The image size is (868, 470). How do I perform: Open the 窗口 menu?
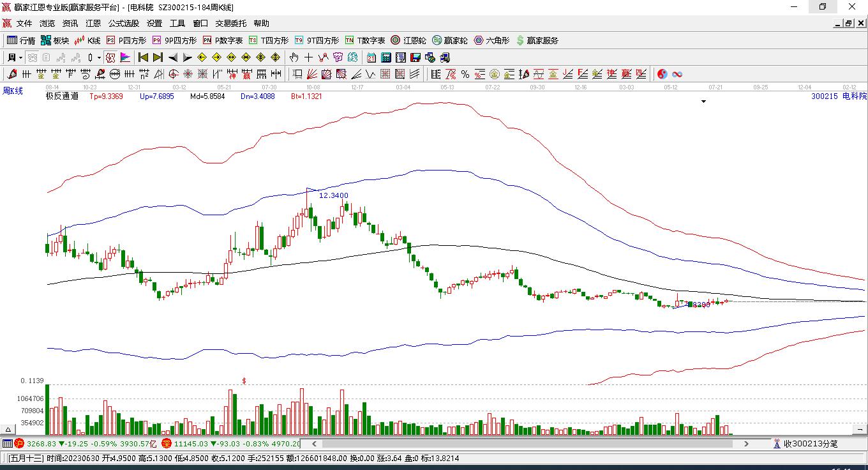(200, 24)
